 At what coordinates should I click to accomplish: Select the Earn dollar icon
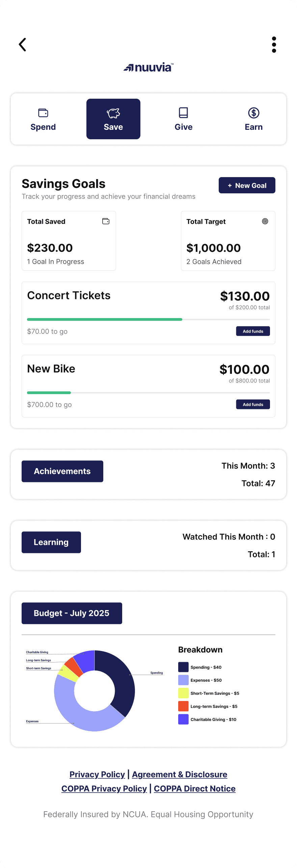[253, 113]
